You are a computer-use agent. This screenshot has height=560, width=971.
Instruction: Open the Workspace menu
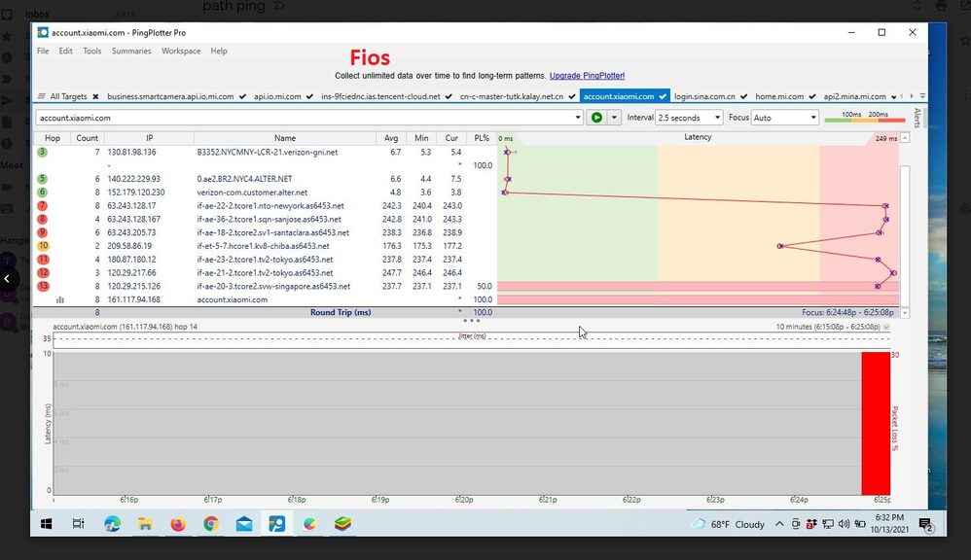[181, 51]
